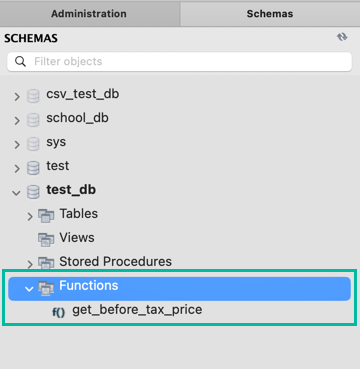Click the refresh schemas icon

(x=342, y=37)
